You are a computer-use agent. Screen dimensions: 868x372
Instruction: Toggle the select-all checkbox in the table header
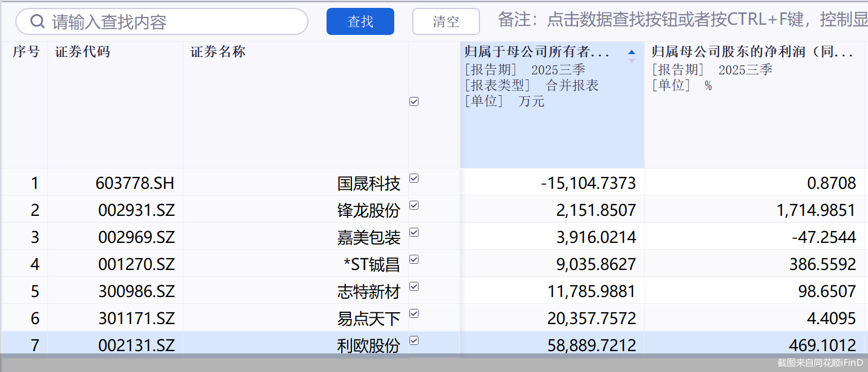413,101
